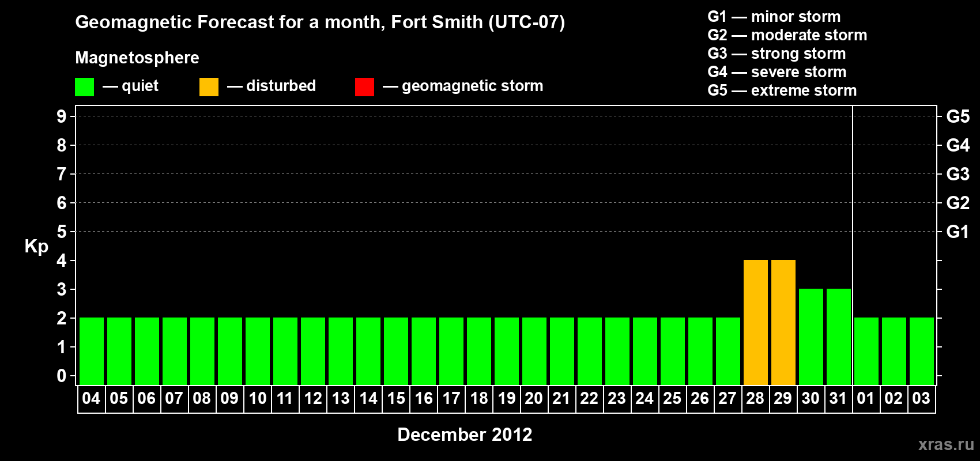The width and height of the screenshot is (980, 461).
Task: Click the date label 28
Action: 755,398
